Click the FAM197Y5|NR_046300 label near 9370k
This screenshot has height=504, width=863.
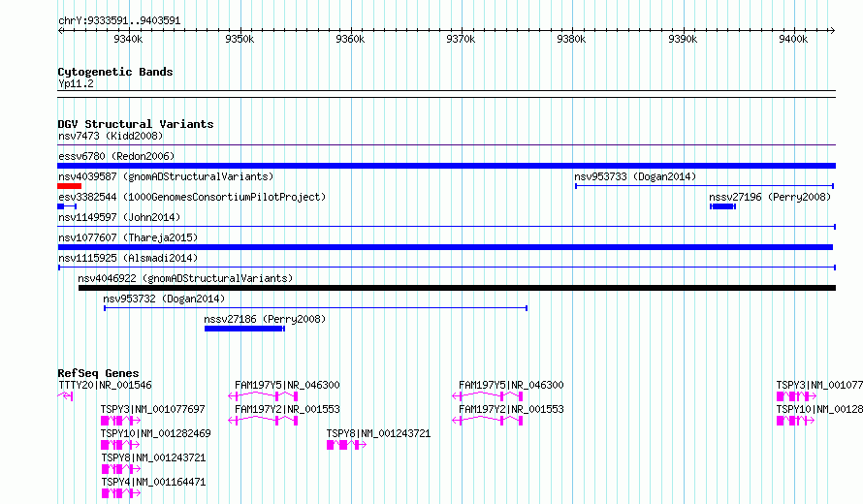(511, 385)
